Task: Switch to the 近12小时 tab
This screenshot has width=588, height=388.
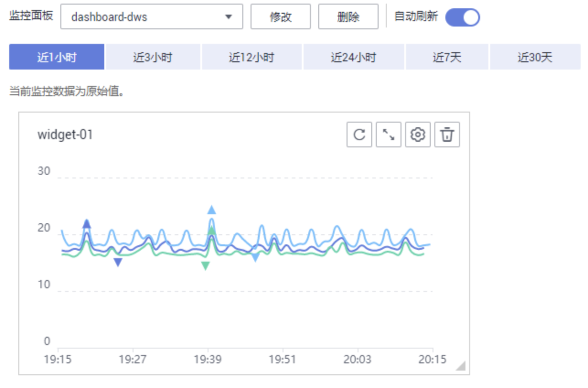Action: pyautogui.click(x=251, y=57)
